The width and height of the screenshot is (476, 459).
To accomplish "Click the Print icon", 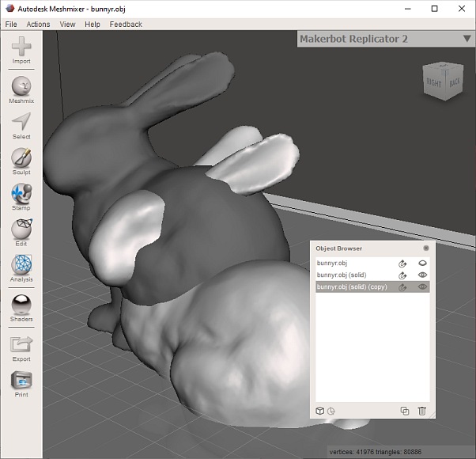I will pyautogui.click(x=21, y=380).
